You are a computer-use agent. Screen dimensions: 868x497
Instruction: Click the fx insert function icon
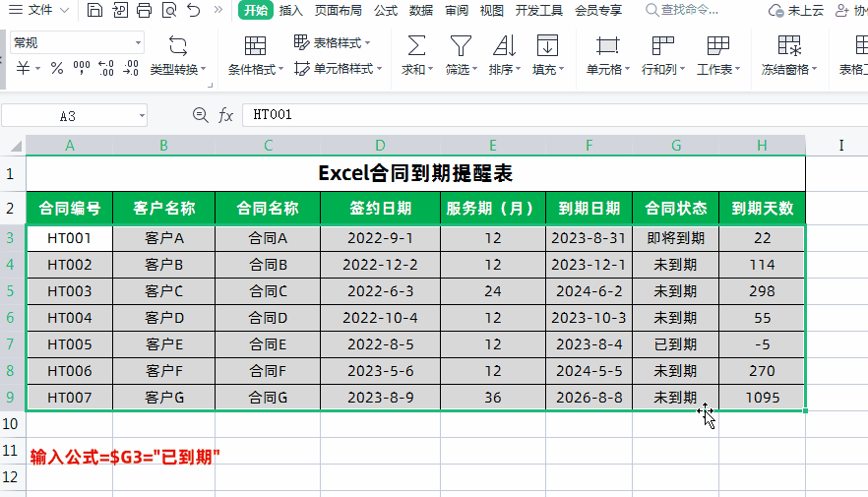coord(225,115)
